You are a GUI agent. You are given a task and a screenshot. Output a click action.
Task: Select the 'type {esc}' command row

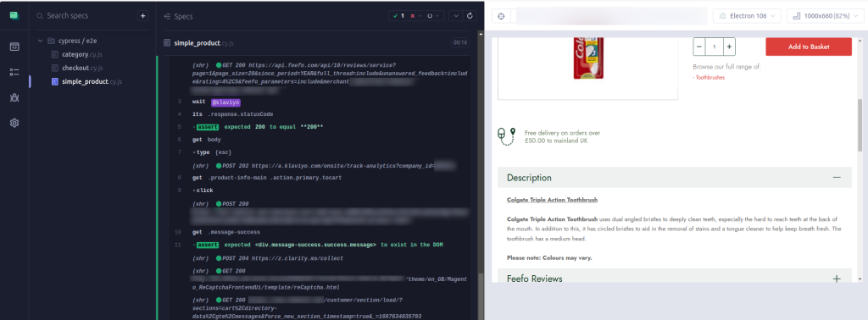coord(320,152)
